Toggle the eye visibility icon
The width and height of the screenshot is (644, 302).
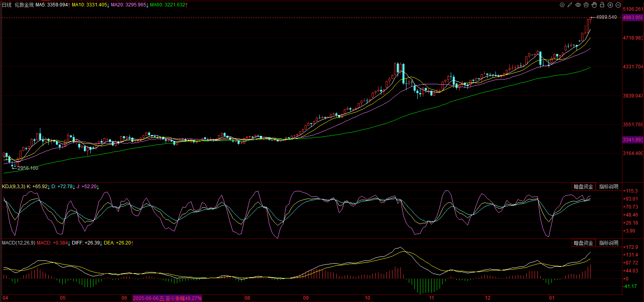click(x=578, y=5)
